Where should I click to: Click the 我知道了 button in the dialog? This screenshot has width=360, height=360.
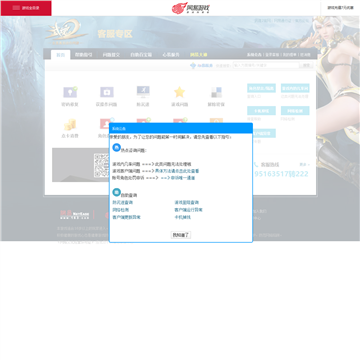tap(181, 235)
